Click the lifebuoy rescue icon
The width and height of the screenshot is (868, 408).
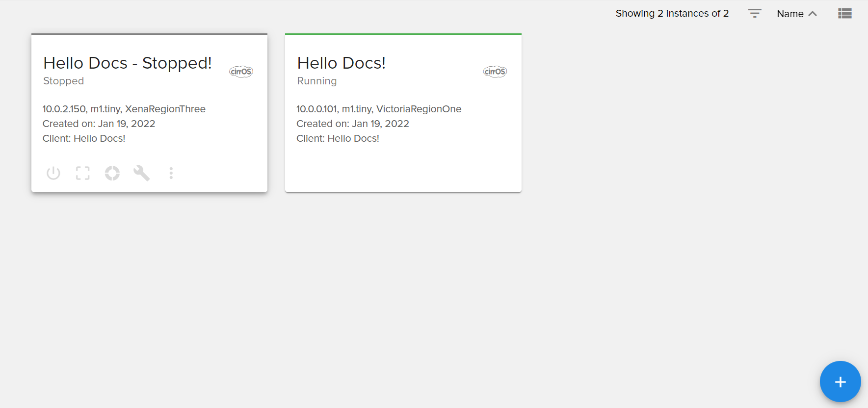point(112,173)
